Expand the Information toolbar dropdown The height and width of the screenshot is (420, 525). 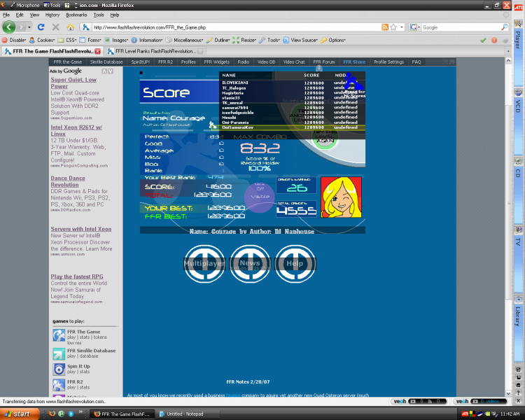click(147, 40)
